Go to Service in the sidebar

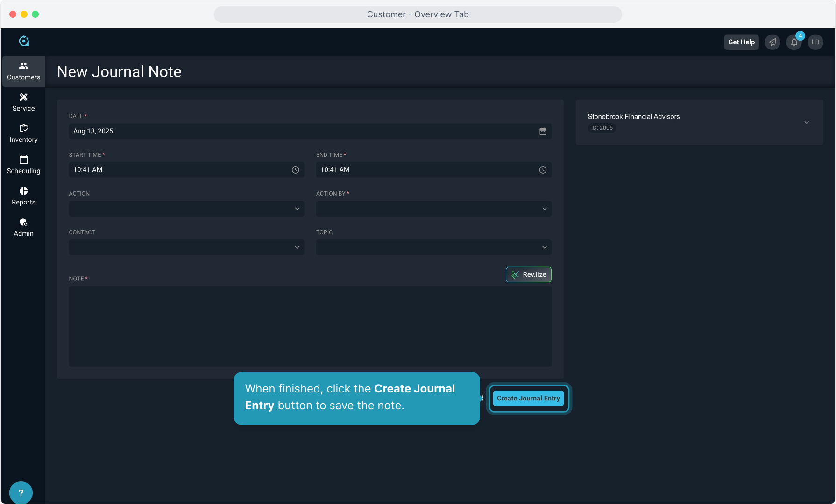click(23, 102)
